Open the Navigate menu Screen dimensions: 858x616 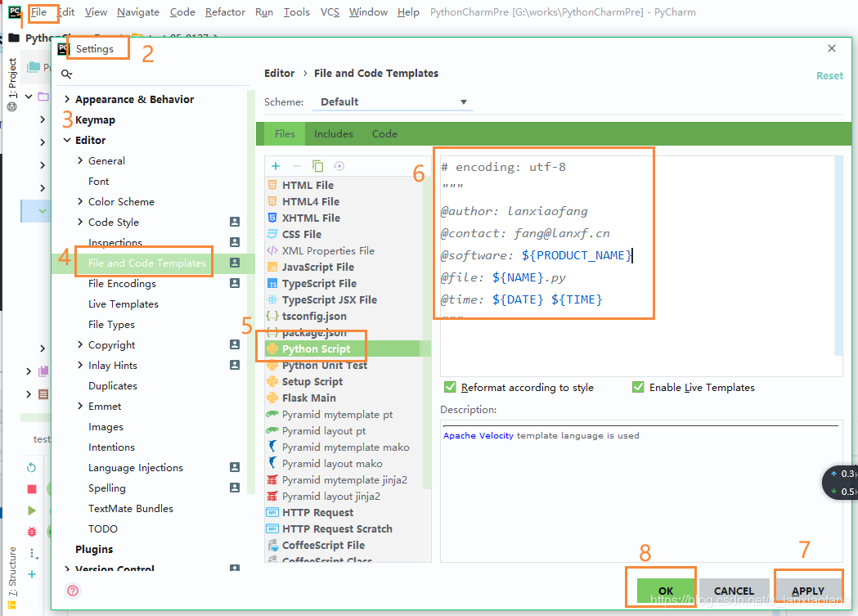click(x=138, y=12)
